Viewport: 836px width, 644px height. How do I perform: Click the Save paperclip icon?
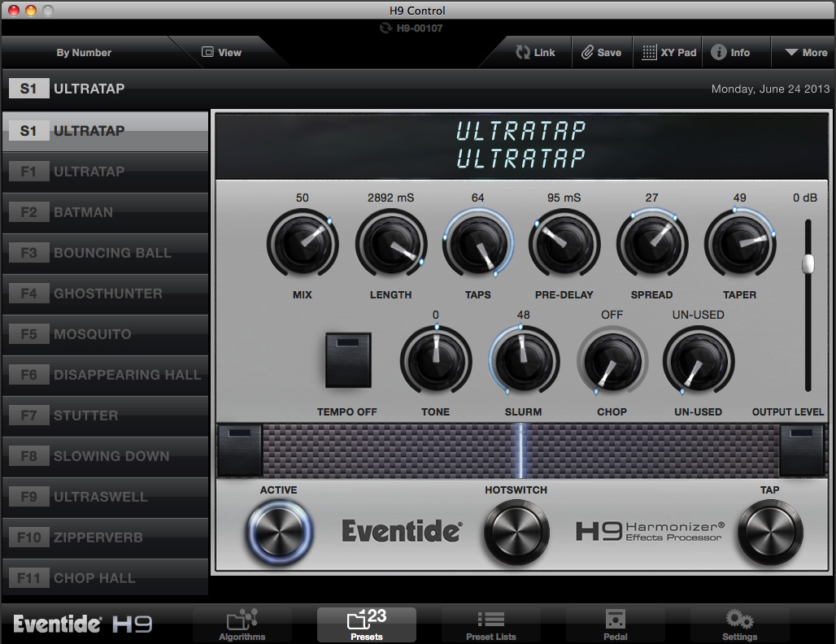pos(587,52)
